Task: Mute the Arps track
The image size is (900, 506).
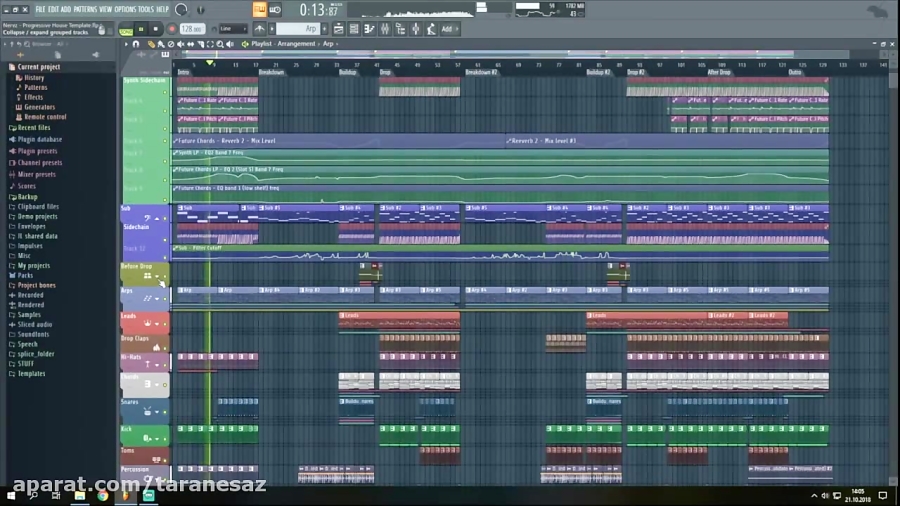Action: click(x=165, y=299)
